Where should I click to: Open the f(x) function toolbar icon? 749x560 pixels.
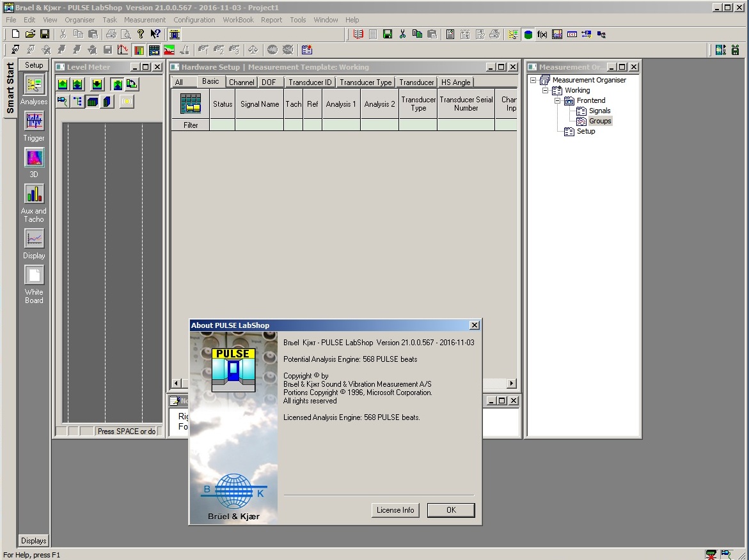coord(542,35)
